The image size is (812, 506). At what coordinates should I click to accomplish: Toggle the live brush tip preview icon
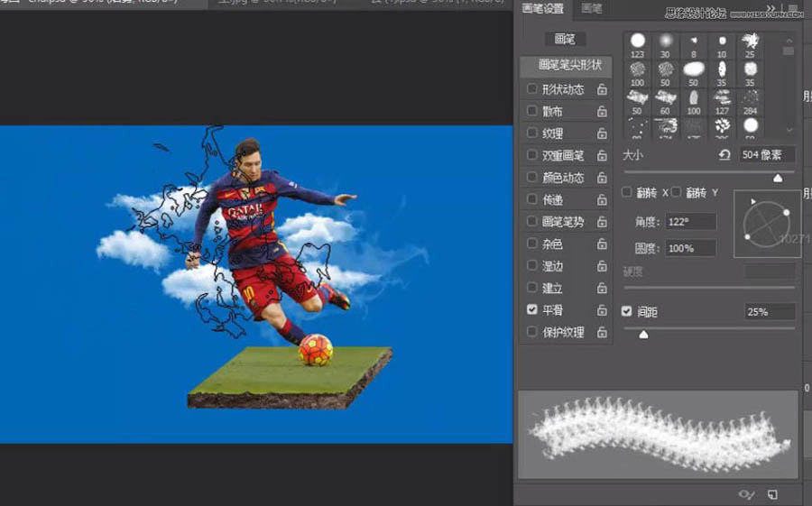coord(746,494)
